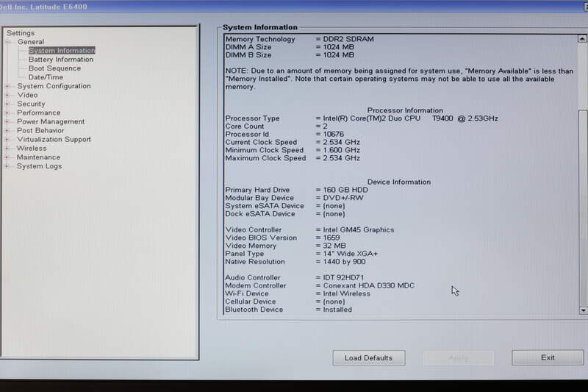
Task: Select Power Management label
Action: pos(51,121)
